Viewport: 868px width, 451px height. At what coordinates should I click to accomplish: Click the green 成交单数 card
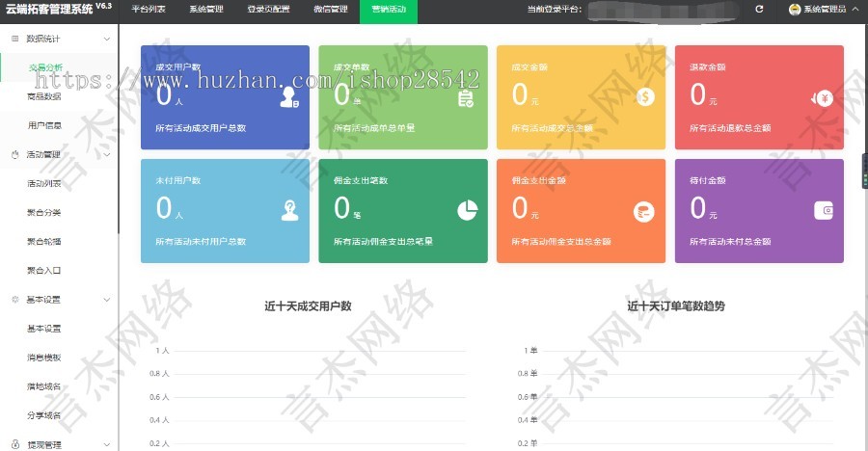(x=403, y=97)
